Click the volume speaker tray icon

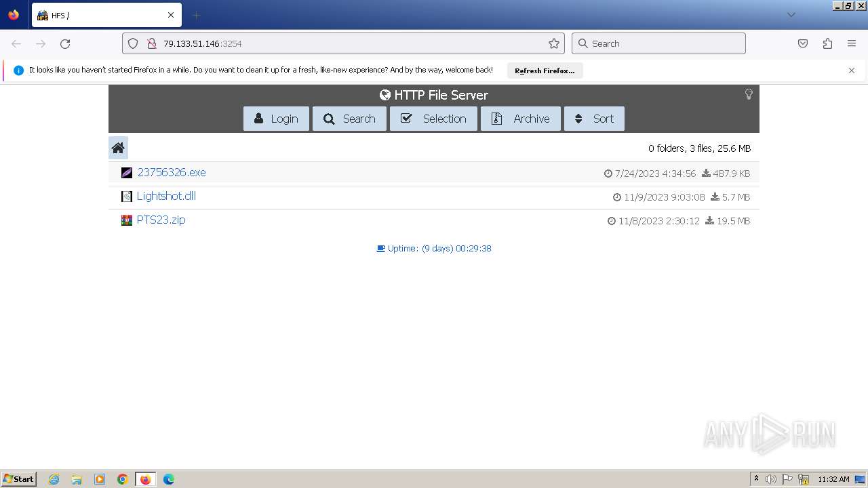[x=771, y=479]
